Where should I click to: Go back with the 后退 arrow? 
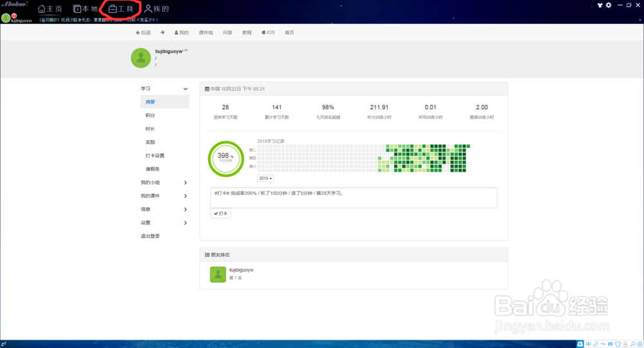(x=143, y=32)
